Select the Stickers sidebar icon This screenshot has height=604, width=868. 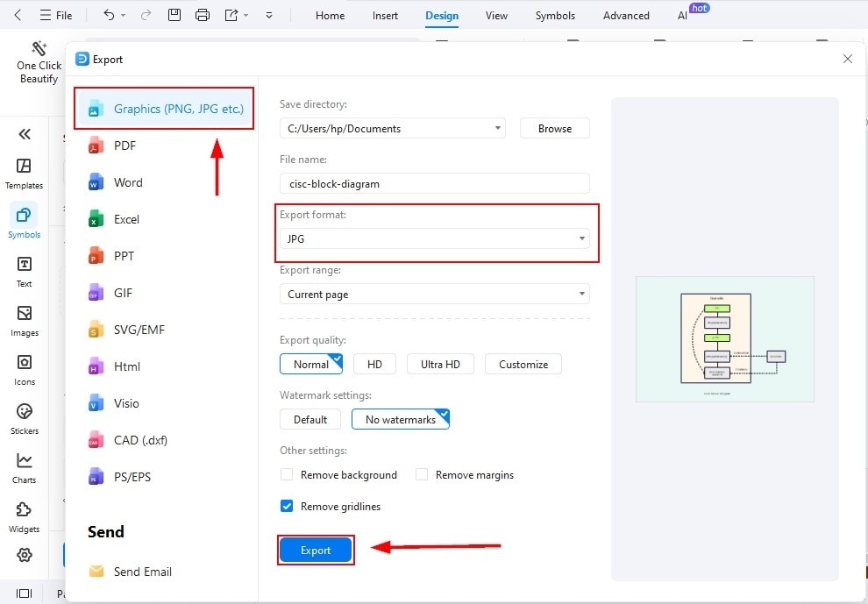point(24,412)
